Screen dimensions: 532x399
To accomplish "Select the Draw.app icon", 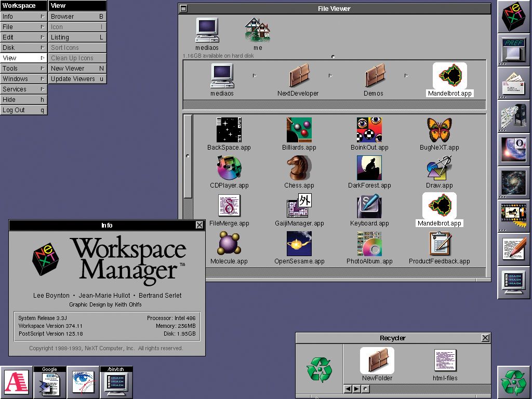I will pyautogui.click(x=440, y=168).
